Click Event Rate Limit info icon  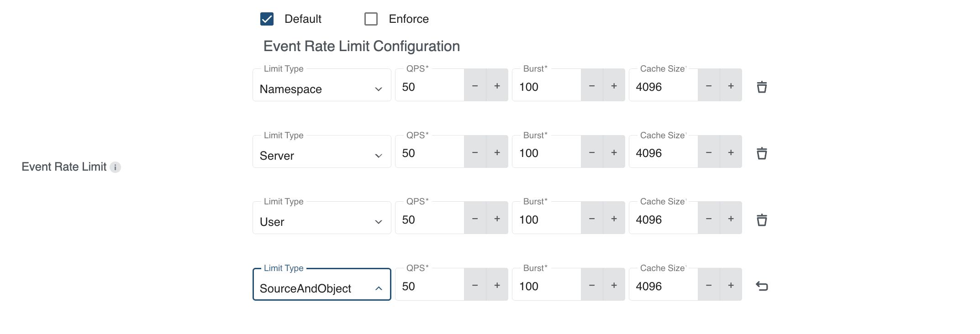coord(116,167)
